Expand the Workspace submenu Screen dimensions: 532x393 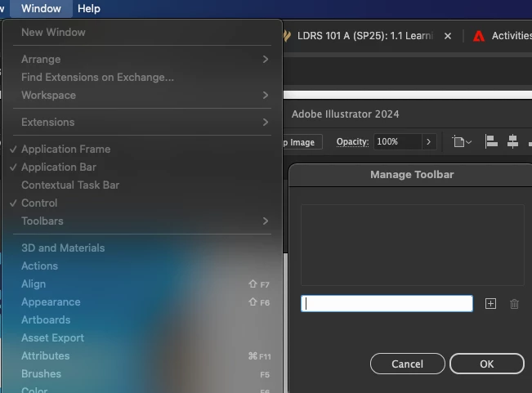[142, 96]
